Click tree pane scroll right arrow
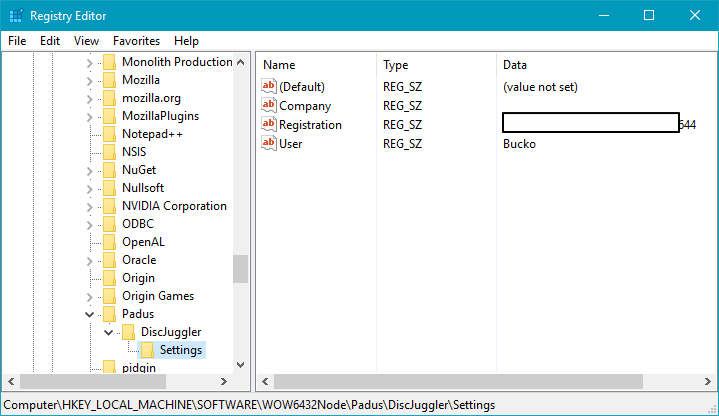The image size is (719, 416). tap(224, 381)
